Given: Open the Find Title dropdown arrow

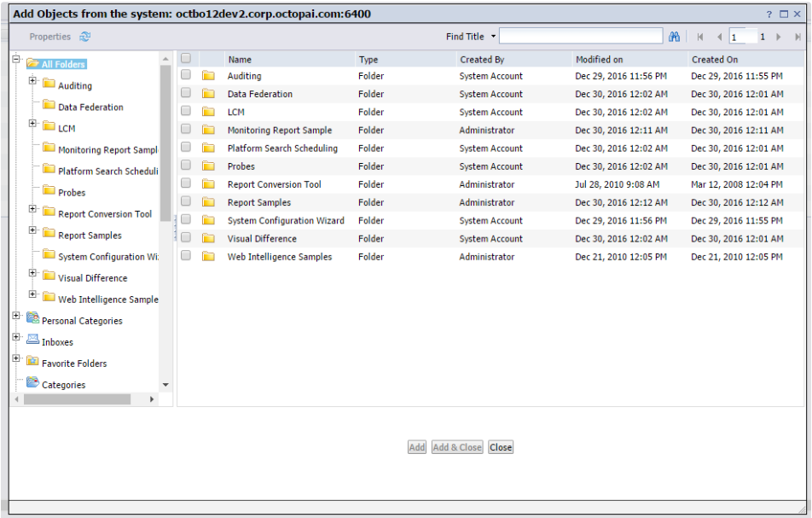Looking at the screenshot, I should tap(493, 37).
